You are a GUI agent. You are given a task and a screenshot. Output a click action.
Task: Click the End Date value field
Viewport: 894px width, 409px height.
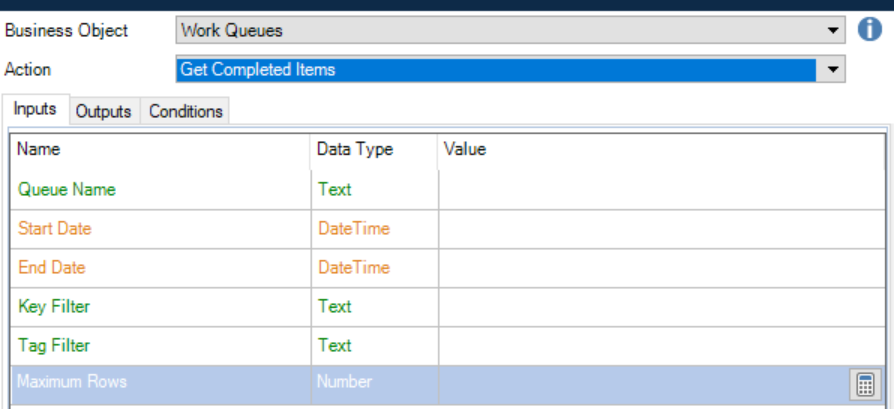coord(660,268)
